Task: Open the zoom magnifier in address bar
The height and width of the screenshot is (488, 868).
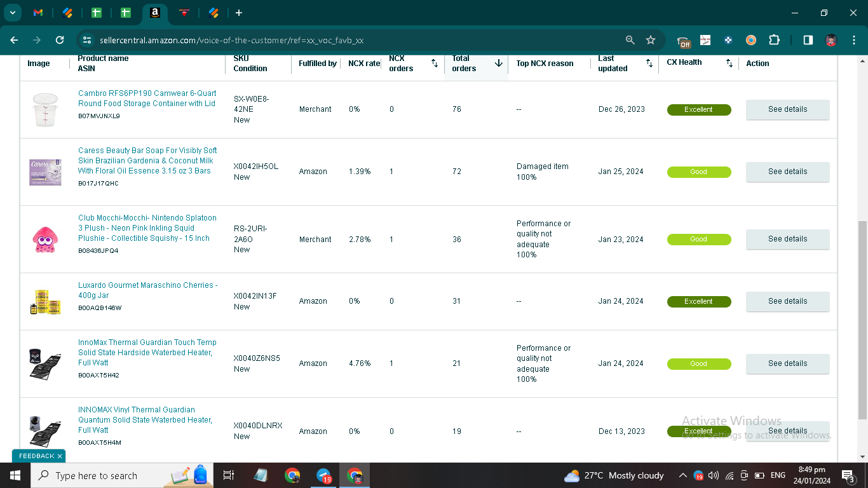Action: point(630,40)
